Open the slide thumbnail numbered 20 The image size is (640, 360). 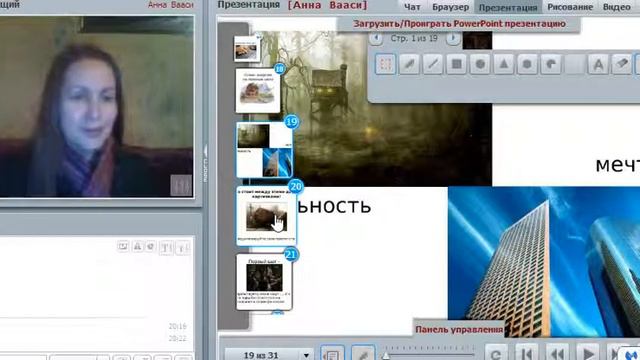[266, 216]
